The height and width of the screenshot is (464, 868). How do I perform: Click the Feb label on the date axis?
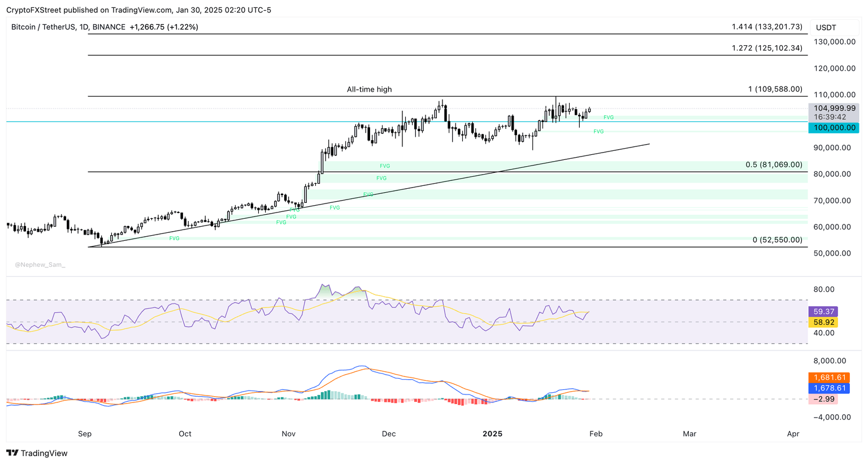coord(597,434)
